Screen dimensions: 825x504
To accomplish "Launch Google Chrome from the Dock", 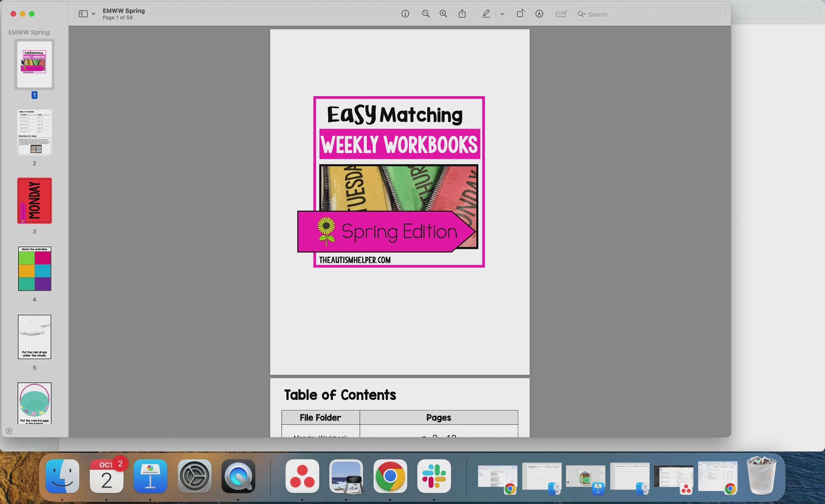I will pos(390,476).
